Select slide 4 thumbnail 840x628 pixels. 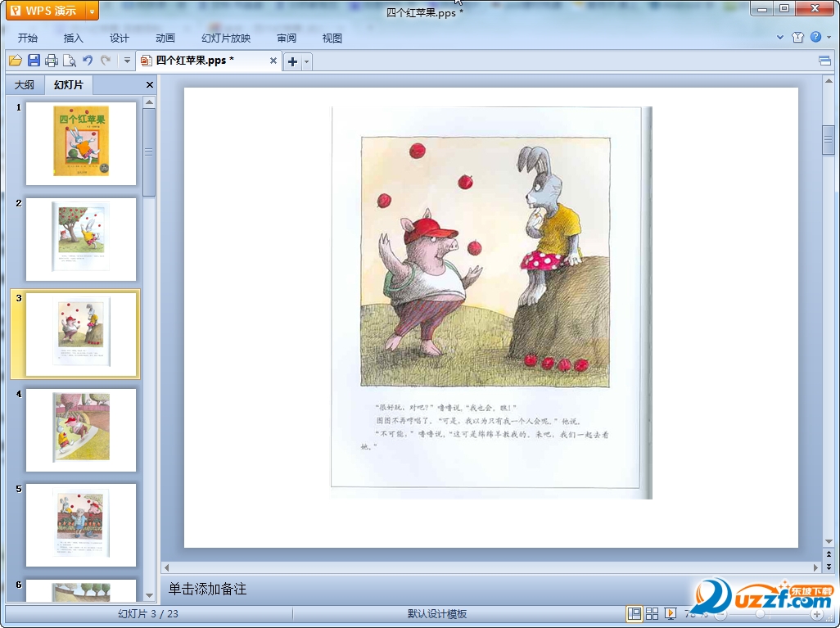click(x=81, y=430)
